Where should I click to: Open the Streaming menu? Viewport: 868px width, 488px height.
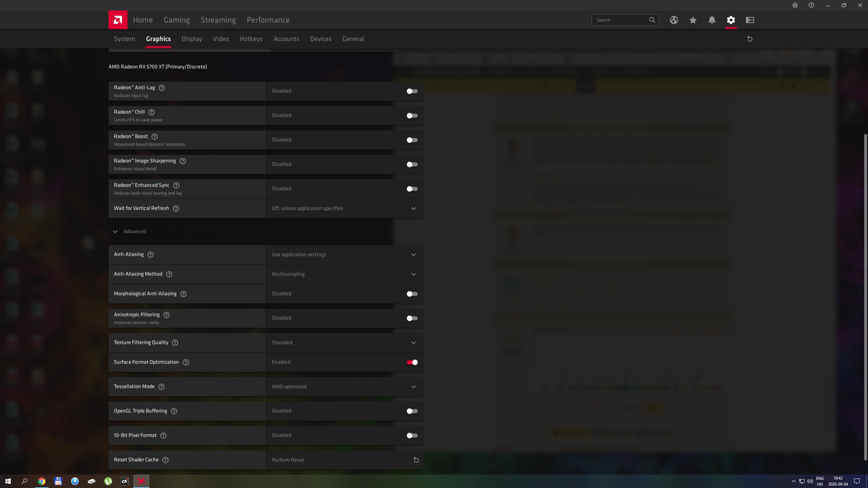pyautogui.click(x=218, y=20)
